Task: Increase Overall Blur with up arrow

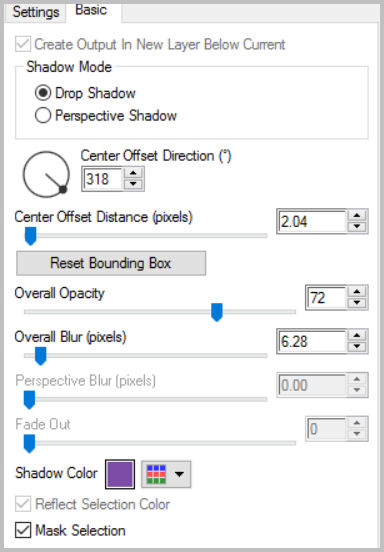Action: [x=357, y=335]
